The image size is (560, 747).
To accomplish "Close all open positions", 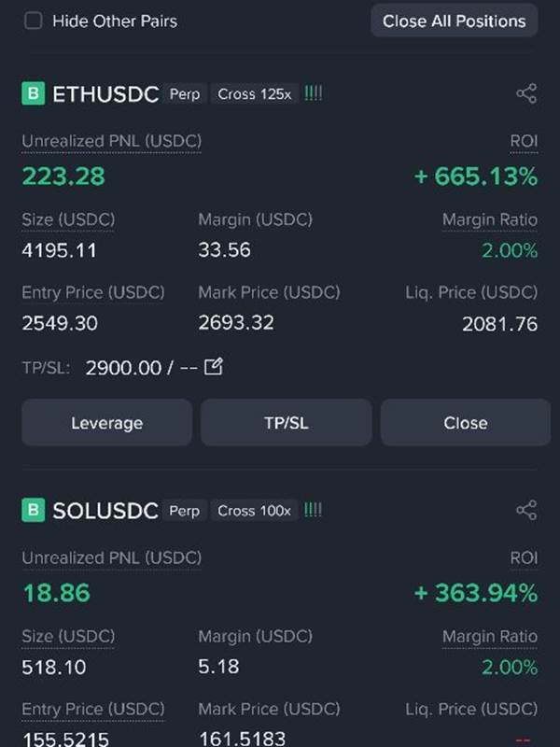I will tap(455, 21).
